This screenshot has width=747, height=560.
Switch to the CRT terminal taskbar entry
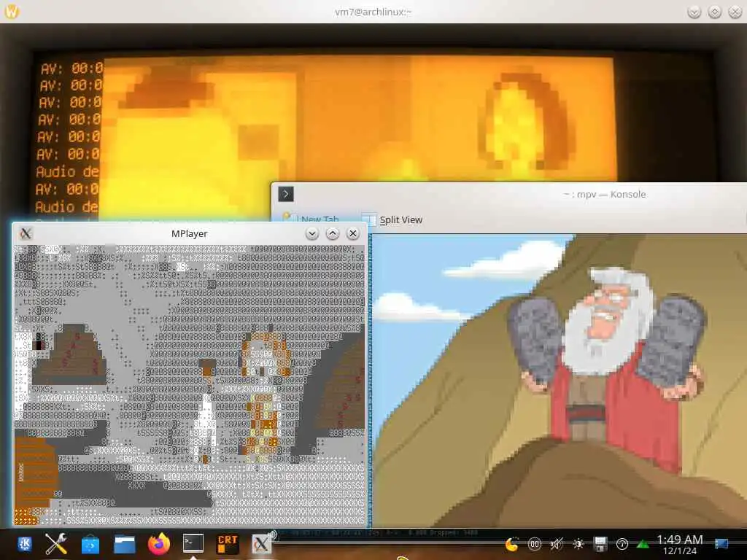tap(228, 544)
